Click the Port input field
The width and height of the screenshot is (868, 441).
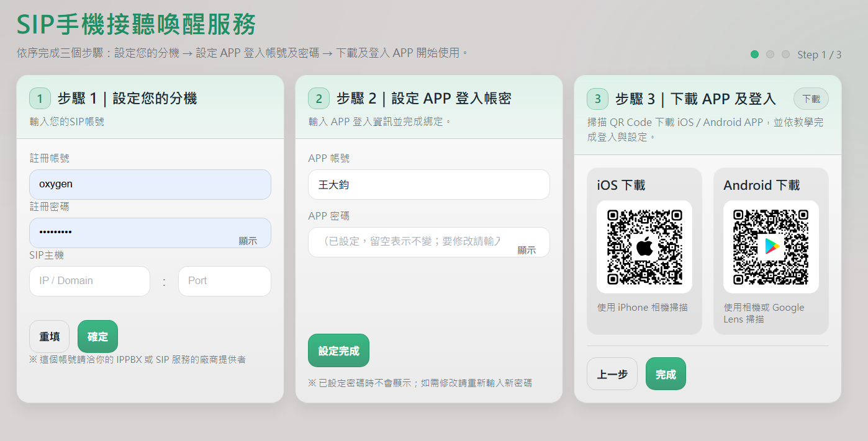225,281
